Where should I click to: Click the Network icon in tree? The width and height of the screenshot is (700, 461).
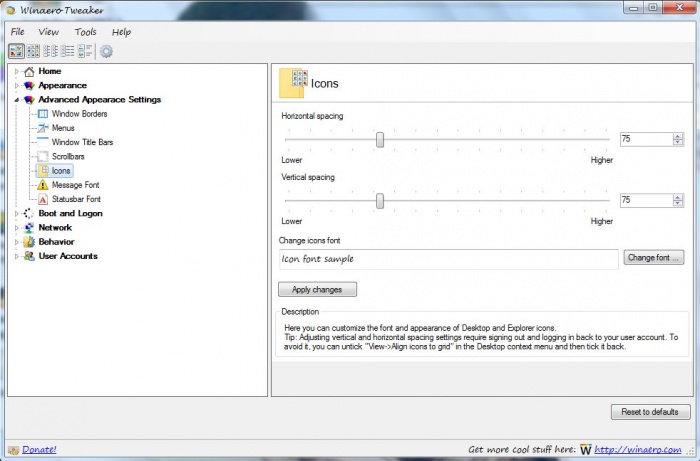(x=29, y=228)
